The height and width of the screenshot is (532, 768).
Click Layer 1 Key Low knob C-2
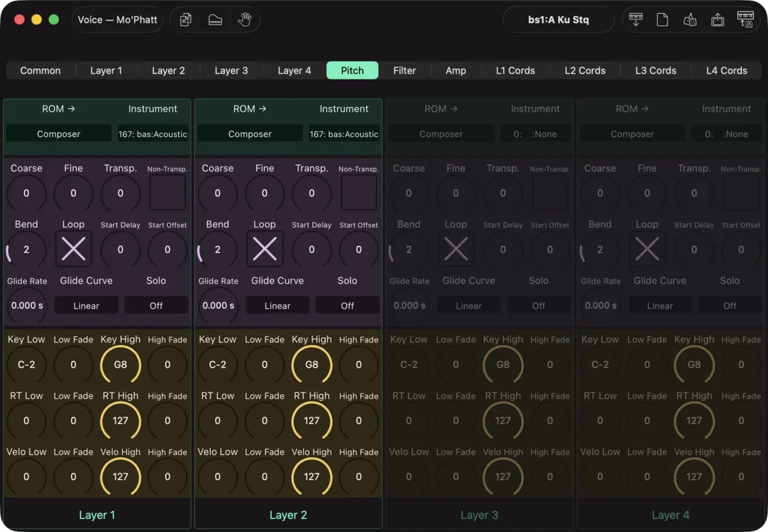click(26, 364)
